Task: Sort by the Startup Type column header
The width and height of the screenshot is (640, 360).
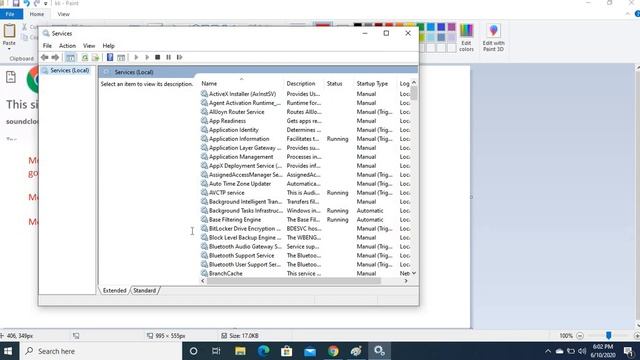Action: pos(372,83)
